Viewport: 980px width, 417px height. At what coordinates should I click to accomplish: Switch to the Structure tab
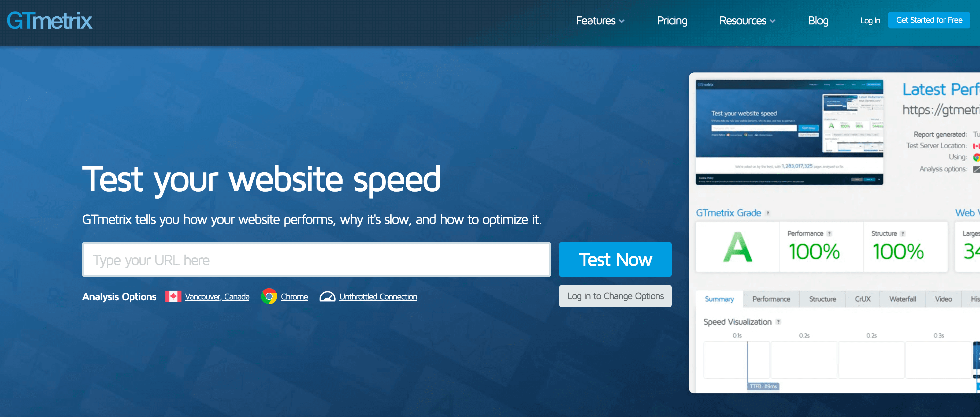click(x=822, y=299)
